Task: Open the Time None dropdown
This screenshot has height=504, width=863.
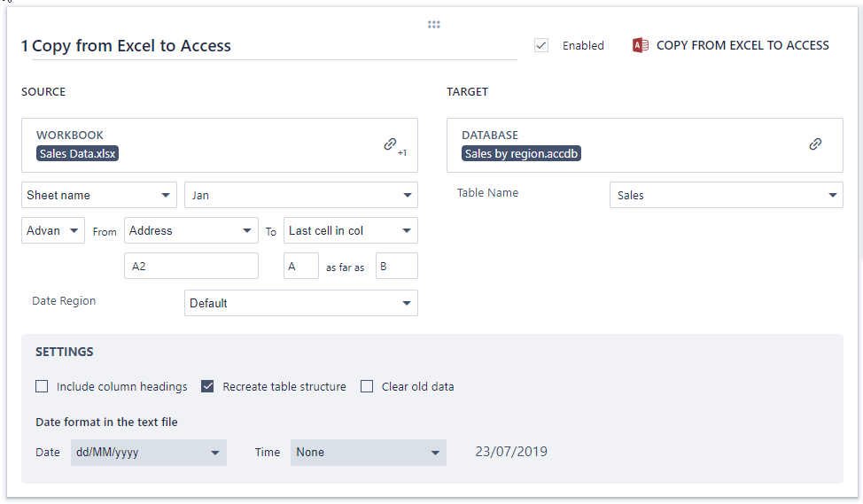Action: point(368,452)
